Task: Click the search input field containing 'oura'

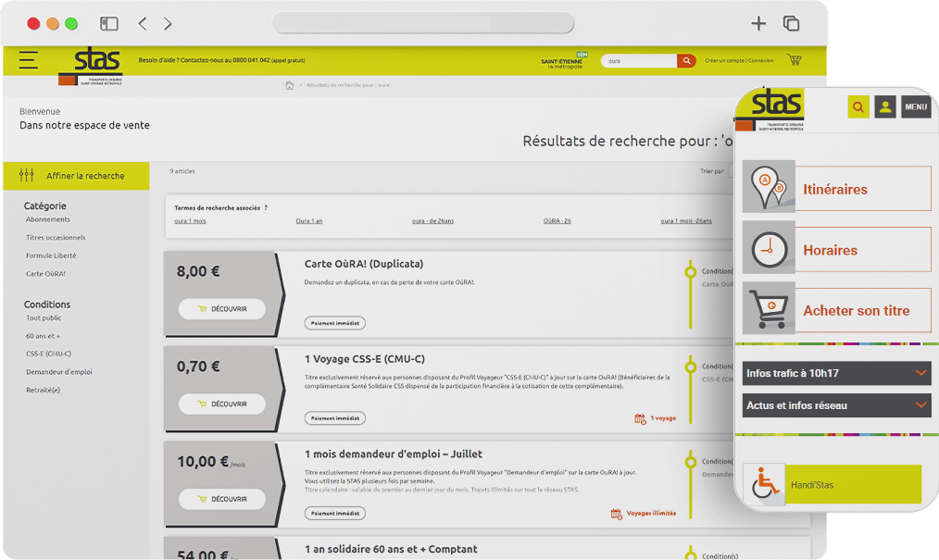Action: click(x=639, y=61)
